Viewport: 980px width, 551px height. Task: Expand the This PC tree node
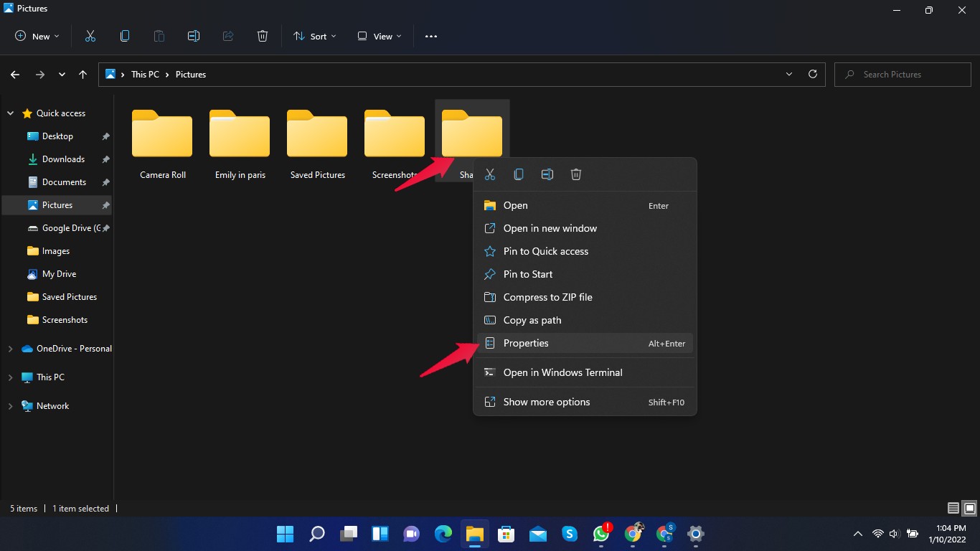tap(10, 377)
